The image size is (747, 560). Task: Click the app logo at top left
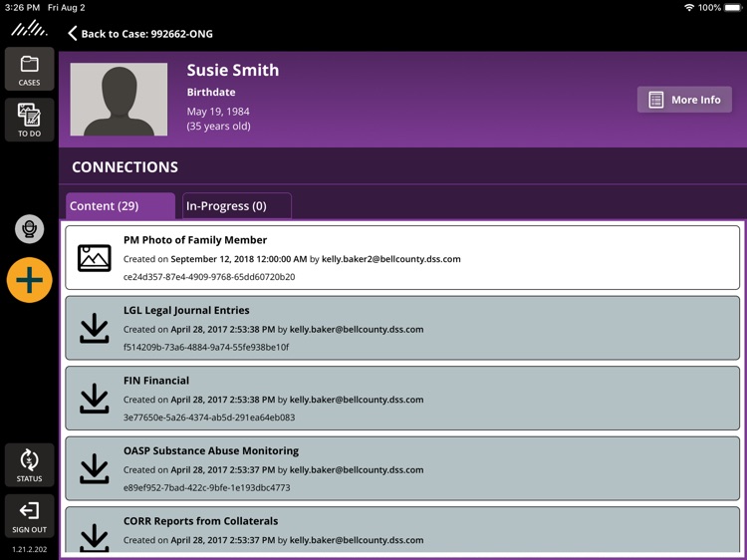pyautogui.click(x=29, y=30)
